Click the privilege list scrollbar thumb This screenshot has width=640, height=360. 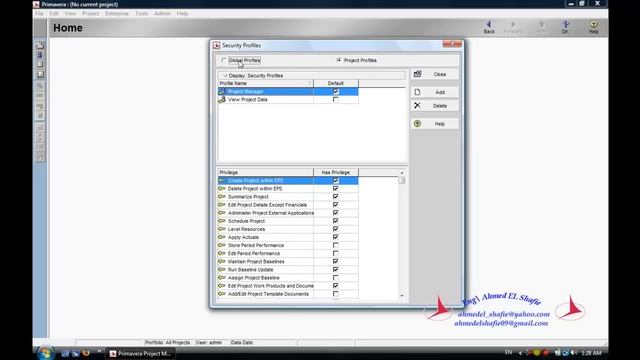pyautogui.click(x=402, y=180)
